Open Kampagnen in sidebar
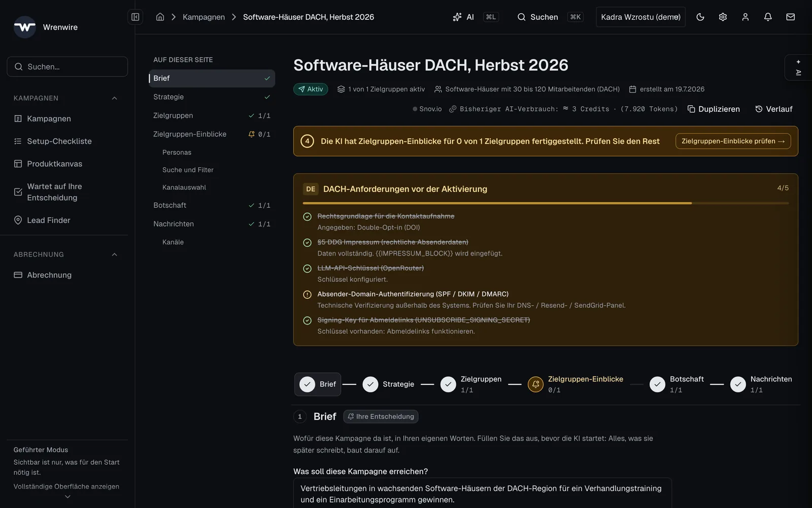 point(67,118)
